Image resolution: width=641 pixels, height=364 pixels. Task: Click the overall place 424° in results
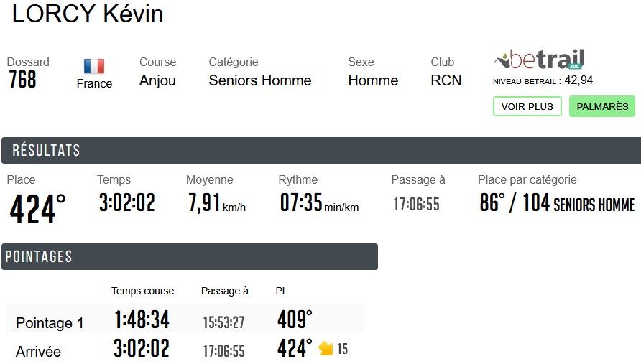[x=37, y=209]
